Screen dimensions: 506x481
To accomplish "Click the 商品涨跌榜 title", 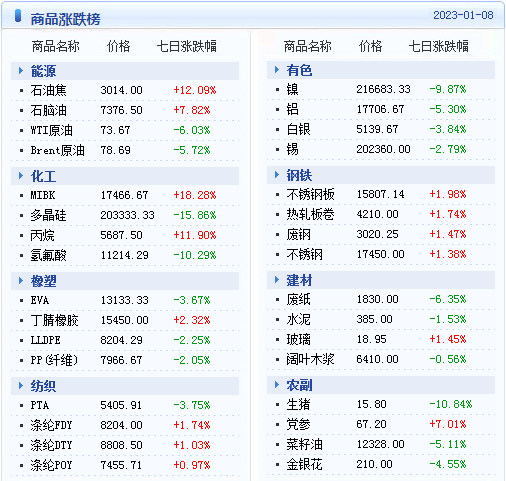I will tap(65, 19).
